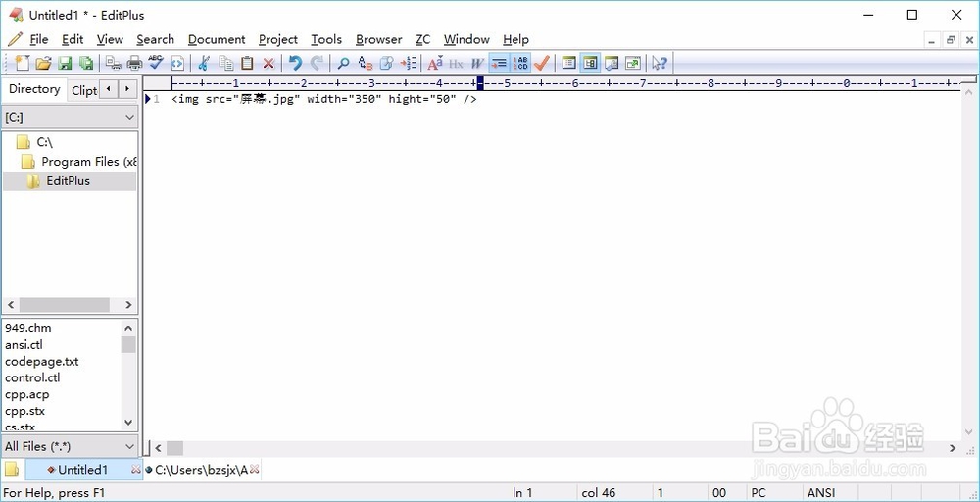Click the file list scrollbar down arrow
Viewport: 980px width, 502px height.
pos(128,422)
